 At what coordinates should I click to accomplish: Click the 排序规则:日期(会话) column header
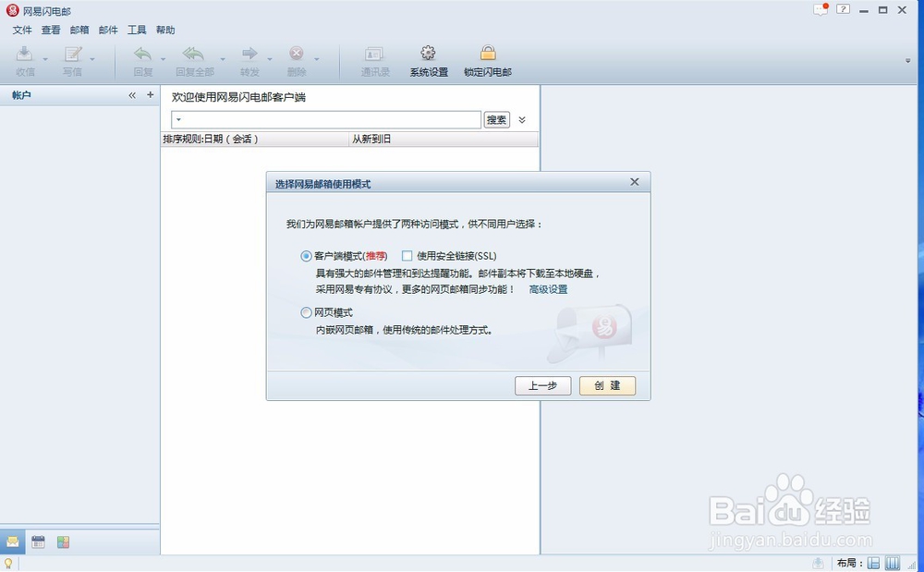click(x=255, y=139)
